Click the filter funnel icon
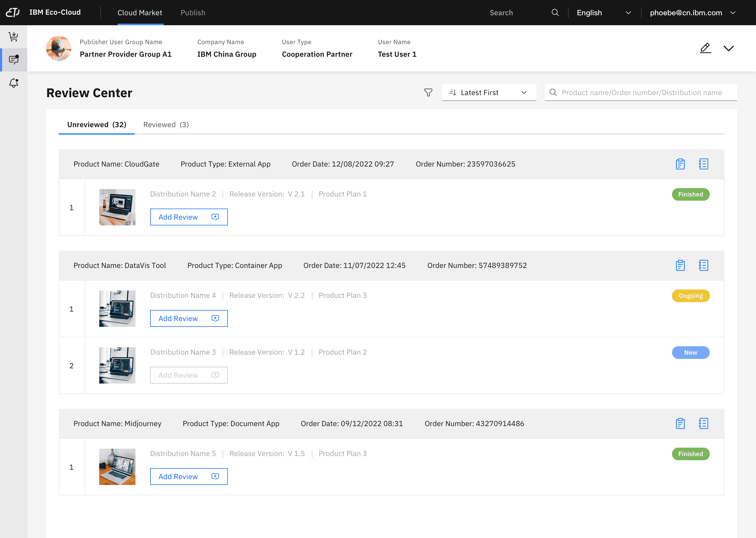 [428, 92]
